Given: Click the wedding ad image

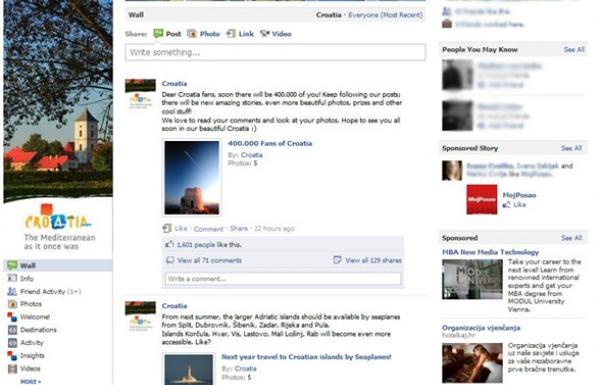Looking at the screenshot, I should (x=472, y=363).
